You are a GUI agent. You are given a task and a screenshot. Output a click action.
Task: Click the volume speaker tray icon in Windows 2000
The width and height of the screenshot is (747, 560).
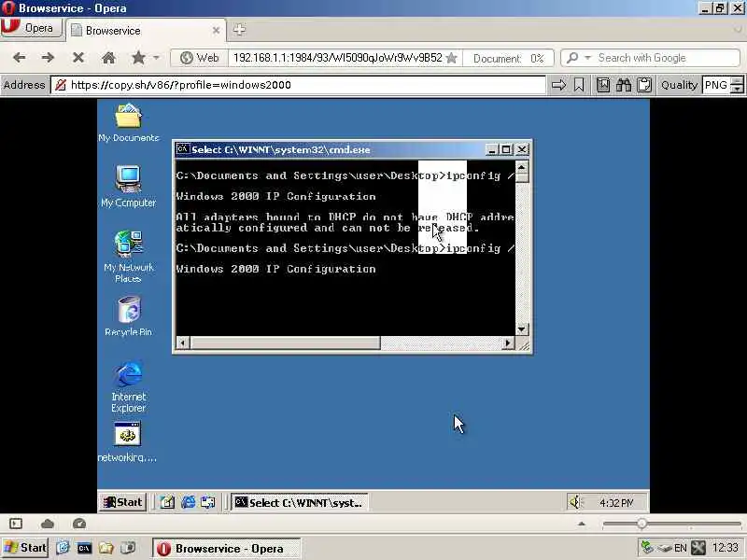click(575, 502)
